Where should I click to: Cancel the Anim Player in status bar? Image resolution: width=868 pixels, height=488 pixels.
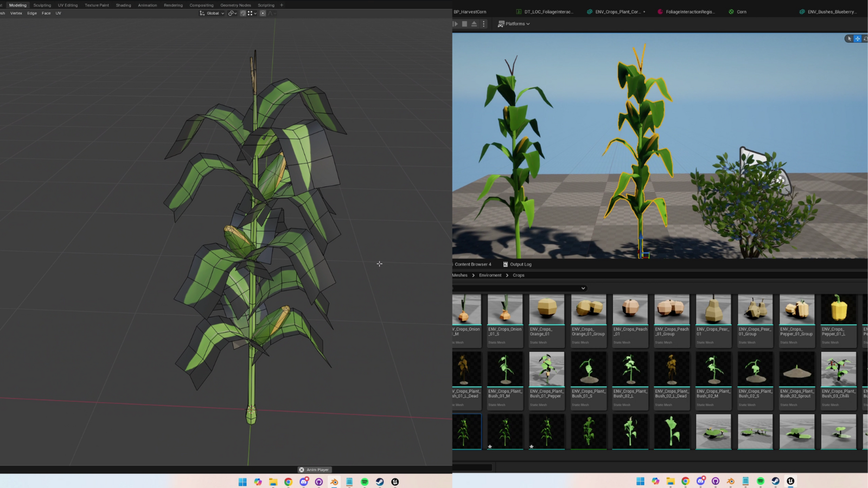point(302,470)
